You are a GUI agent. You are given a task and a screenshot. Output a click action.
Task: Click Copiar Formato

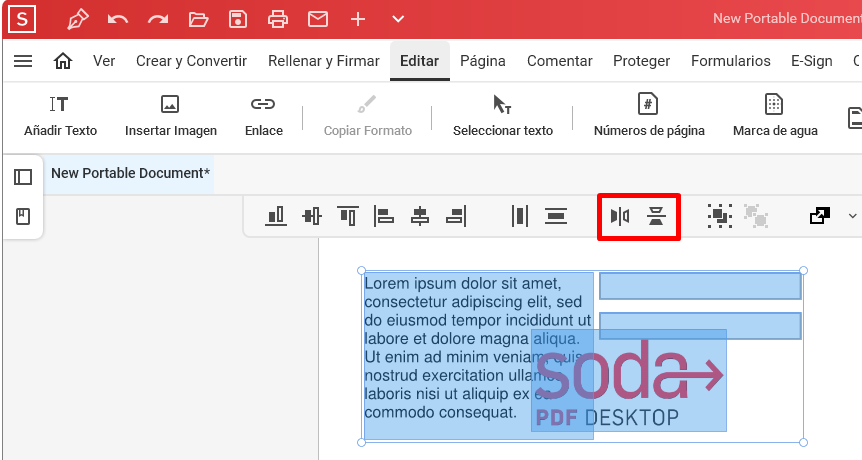[367, 116]
